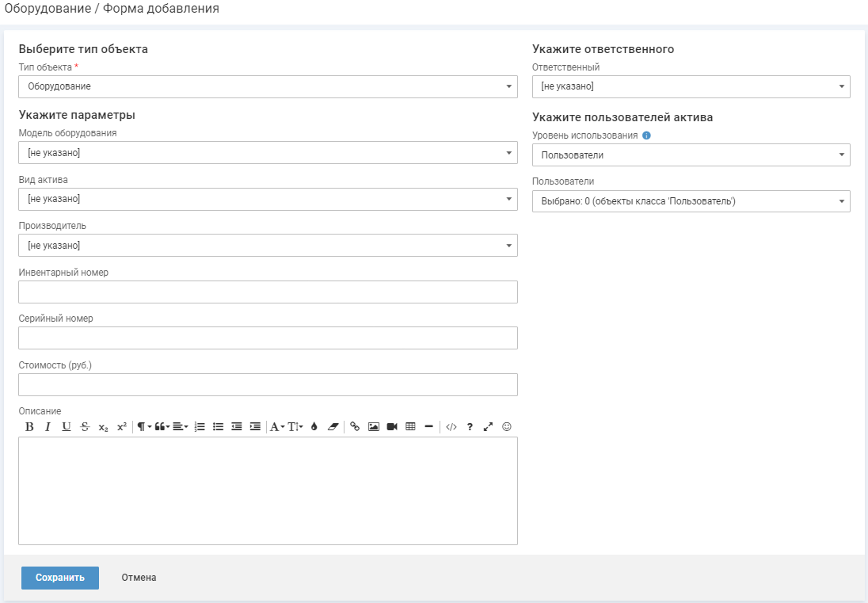Open the emoticons picker
Screen dimensions: 868x603
tap(507, 426)
